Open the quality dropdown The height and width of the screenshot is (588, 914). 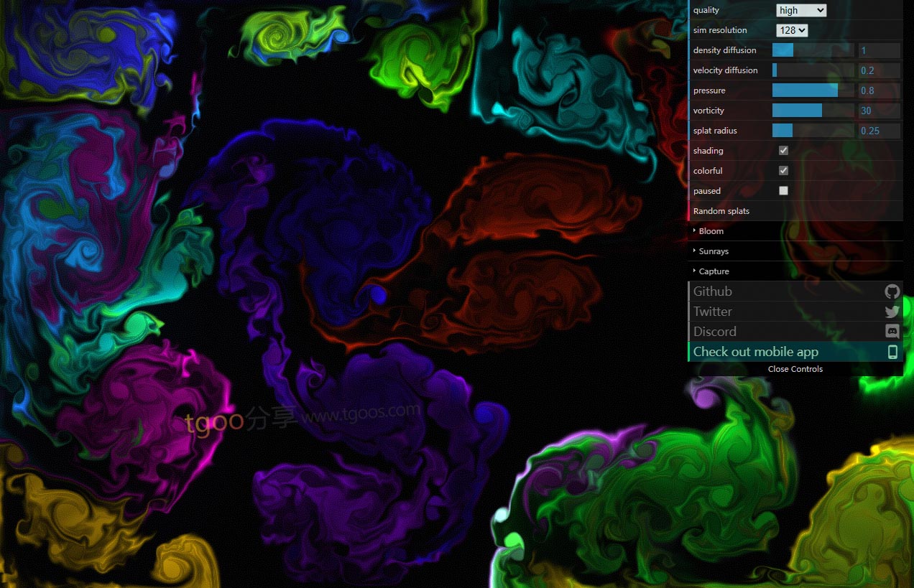click(x=801, y=10)
